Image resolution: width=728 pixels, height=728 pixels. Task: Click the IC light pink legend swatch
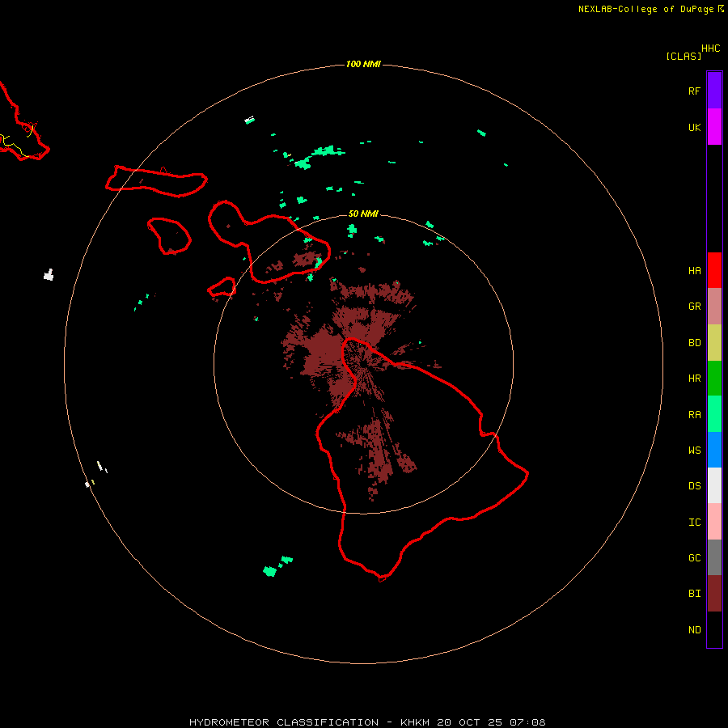pyautogui.click(x=714, y=522)
